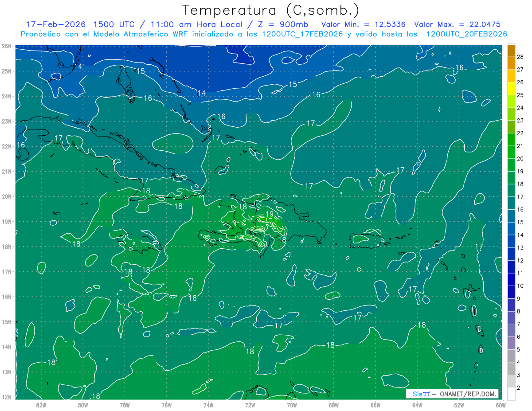The width and height of the screenshot is (532, 411).
Task: Click the gray swatch between legend 3 and 4
Action: point(511,368)
